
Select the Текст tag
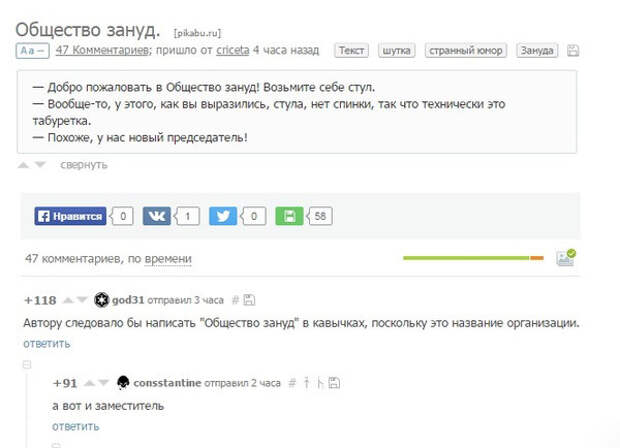click(352, 51)
